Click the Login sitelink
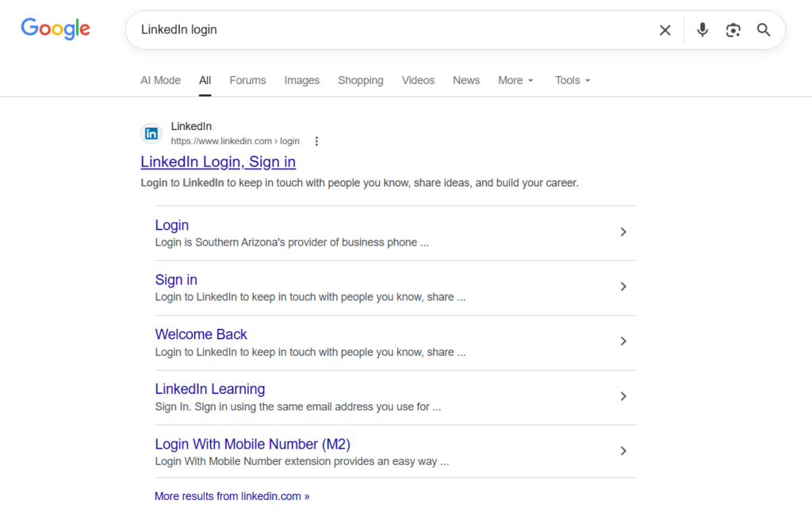This screenshot has height=519, width=812. [x=172, y=225]
